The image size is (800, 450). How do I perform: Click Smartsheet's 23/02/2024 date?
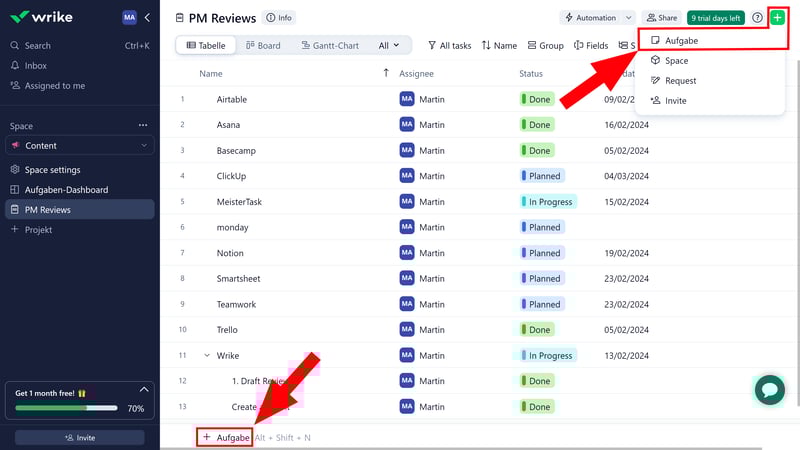point(627,279)
